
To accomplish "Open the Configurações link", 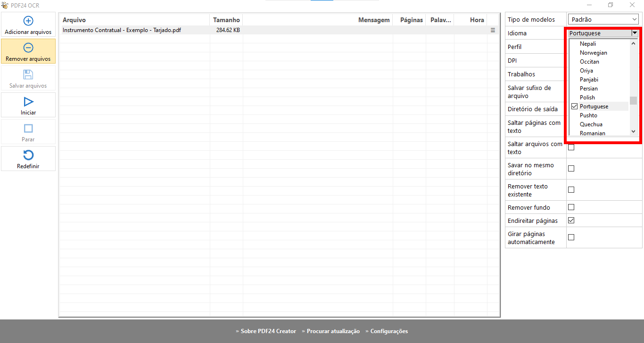I will 389,331.
